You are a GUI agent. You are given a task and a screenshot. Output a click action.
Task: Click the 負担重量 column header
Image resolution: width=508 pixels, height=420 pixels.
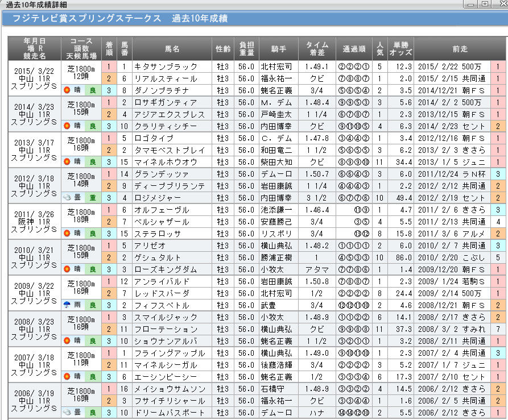246,49
